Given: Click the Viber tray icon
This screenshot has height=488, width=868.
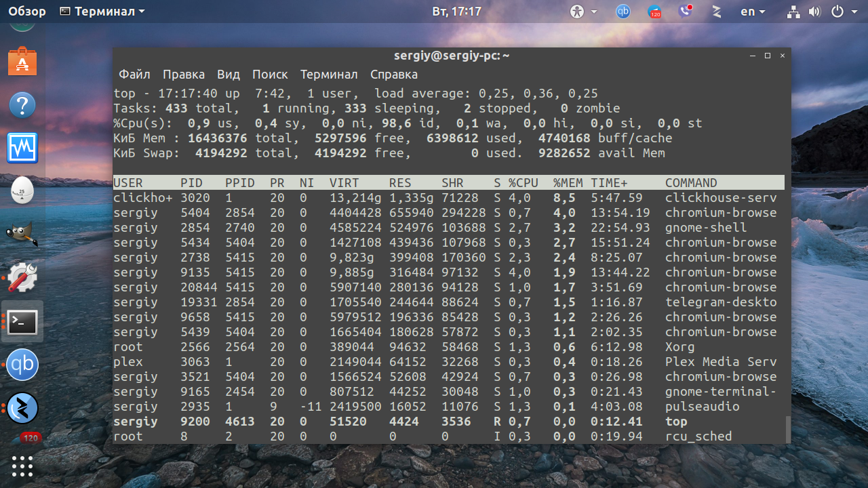Looking at the screenshot, I should [686, 12].
